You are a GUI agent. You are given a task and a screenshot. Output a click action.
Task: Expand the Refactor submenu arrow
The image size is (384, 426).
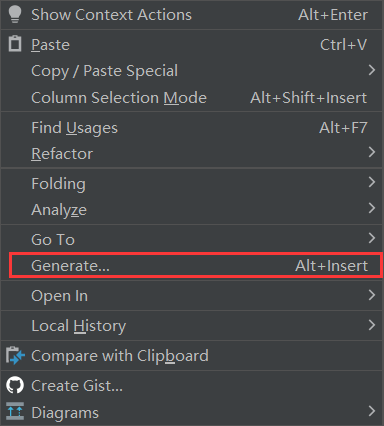(372, 152)
